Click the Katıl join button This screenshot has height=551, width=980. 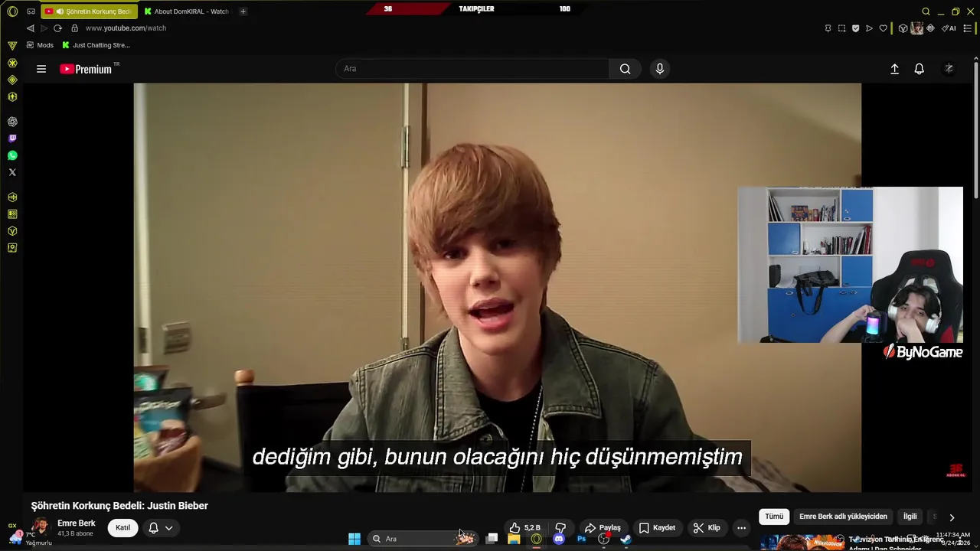[x=122, y=527]
